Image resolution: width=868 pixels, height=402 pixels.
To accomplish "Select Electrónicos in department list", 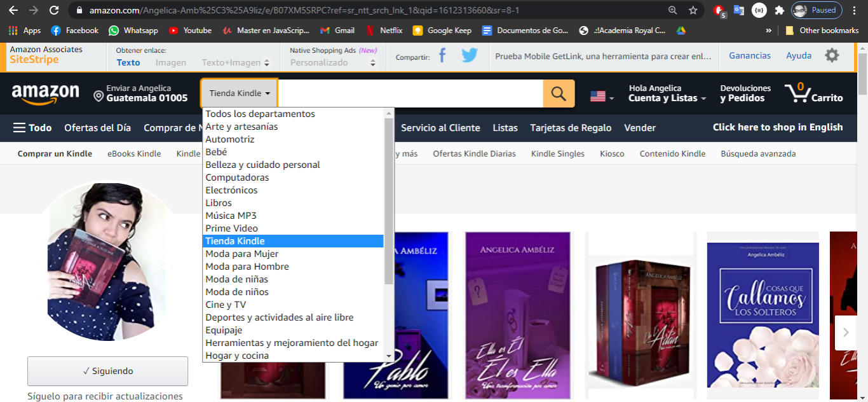I will coord(293,190).
